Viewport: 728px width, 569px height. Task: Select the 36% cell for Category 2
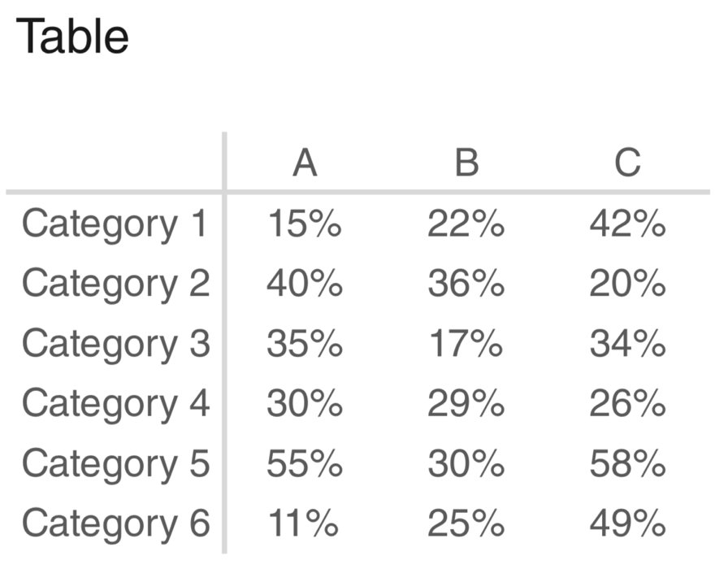[x=466, y=284]
